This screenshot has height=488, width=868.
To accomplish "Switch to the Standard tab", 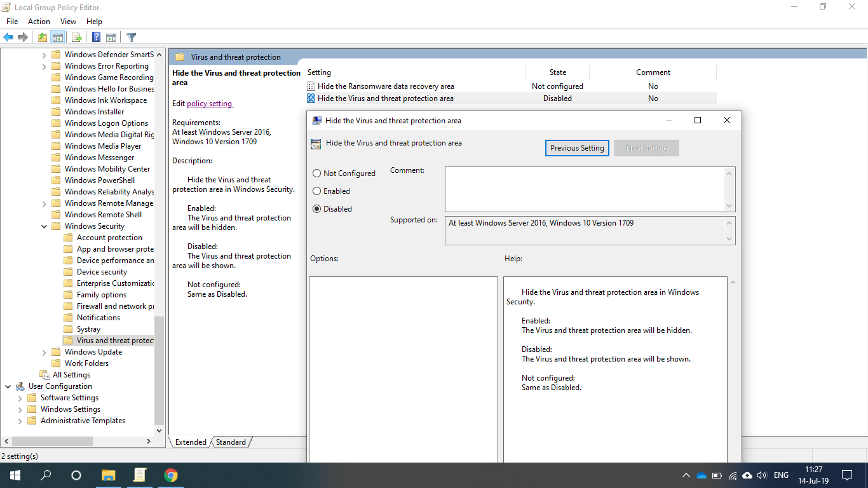I will click(231, 442).
